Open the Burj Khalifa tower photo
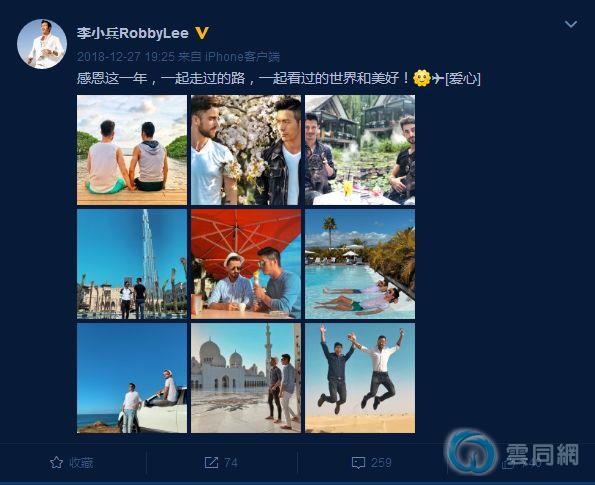Image resolution: width=595 pixels, height=485 pixels. [132, 264]
